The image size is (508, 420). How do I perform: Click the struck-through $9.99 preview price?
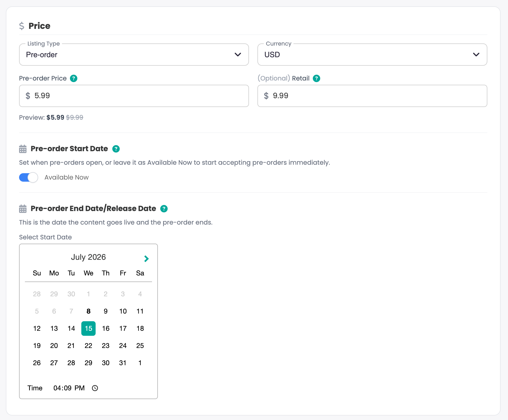coord(75,117)
